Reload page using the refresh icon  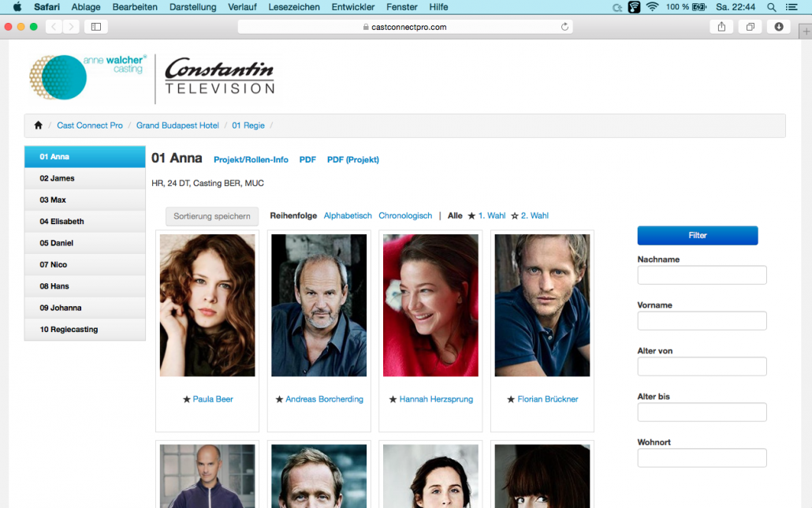pyautogui.click(x=564, y=27)
